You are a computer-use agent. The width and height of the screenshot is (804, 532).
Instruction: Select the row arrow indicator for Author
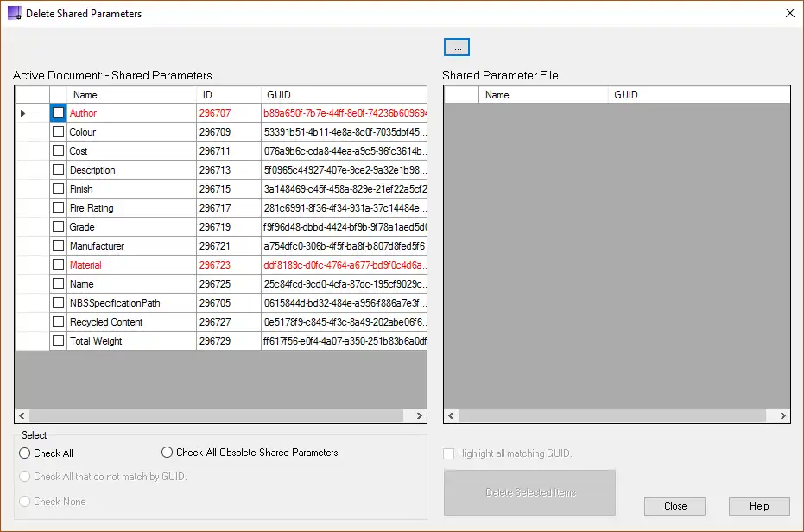tap(23, 113)
